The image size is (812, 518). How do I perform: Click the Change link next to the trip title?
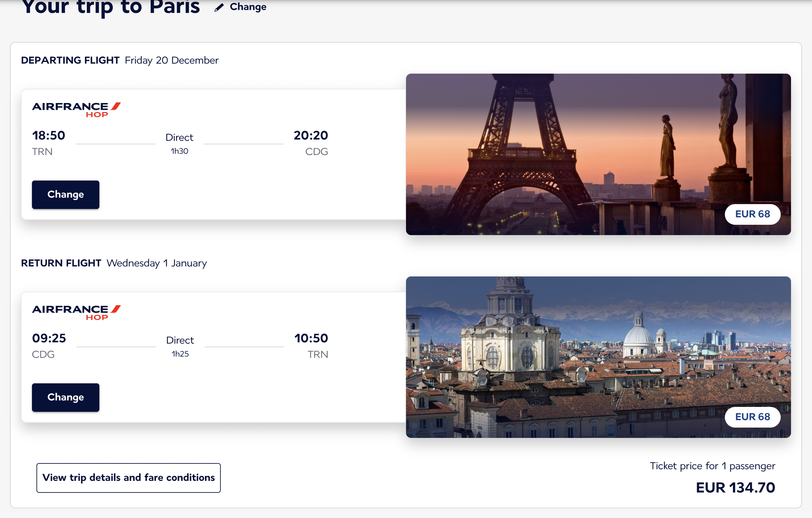248,7
